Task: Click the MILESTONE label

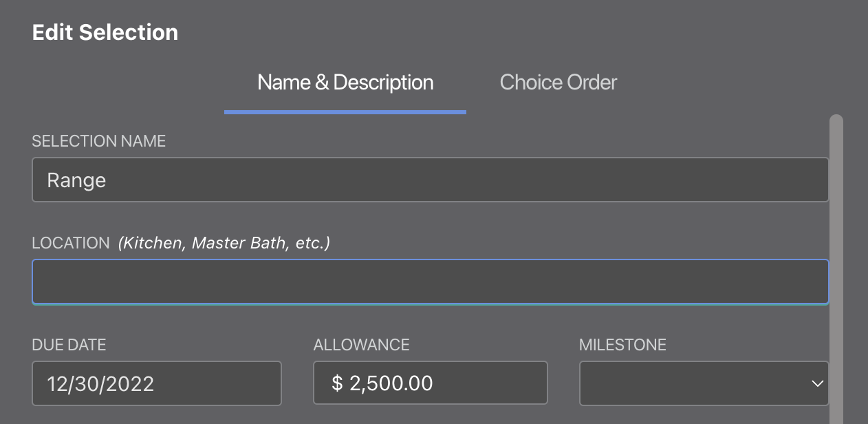Action: pyautogui.click(x=622, y=345)
